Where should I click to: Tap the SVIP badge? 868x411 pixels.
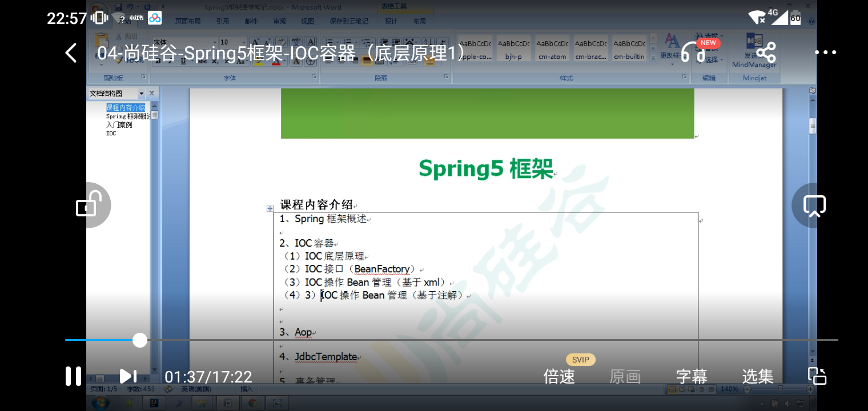point(581,360)
